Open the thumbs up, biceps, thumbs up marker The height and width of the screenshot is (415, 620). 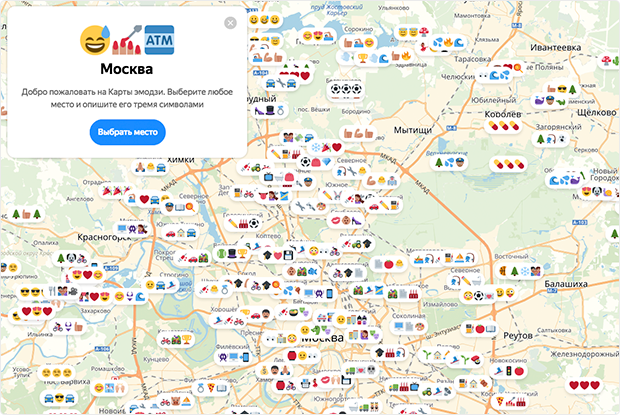[x=358, y=134]
